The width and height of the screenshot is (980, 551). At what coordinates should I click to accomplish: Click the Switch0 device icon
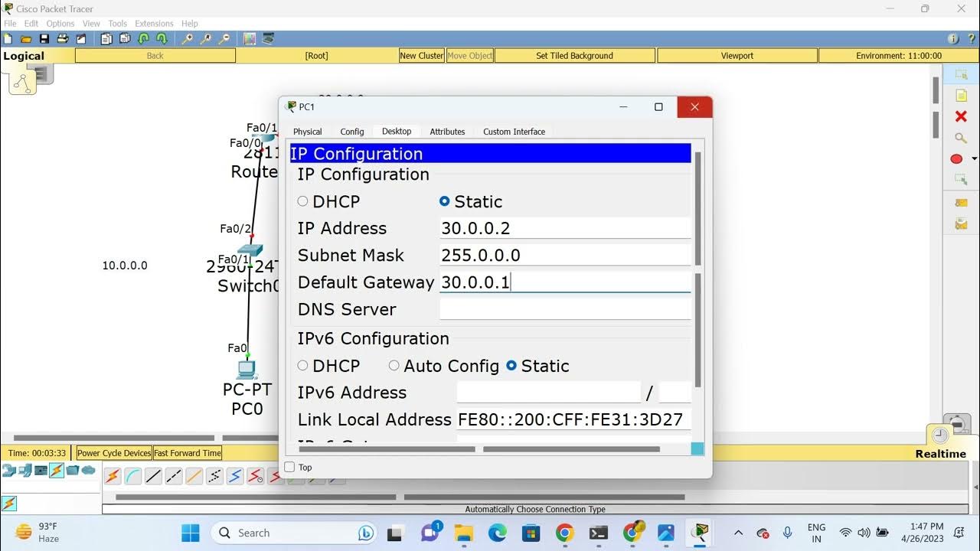click(x=250, y=250)
